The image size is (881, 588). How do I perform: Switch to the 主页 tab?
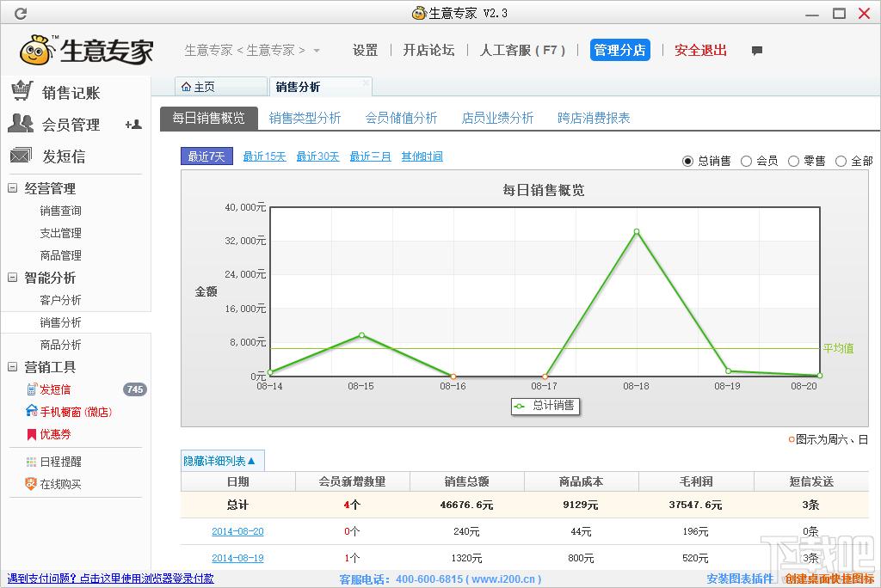coord(220,87)
